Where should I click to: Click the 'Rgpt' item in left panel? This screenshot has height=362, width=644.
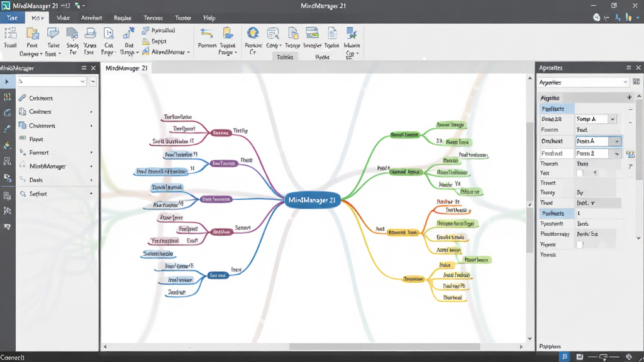tap(36, 139)
